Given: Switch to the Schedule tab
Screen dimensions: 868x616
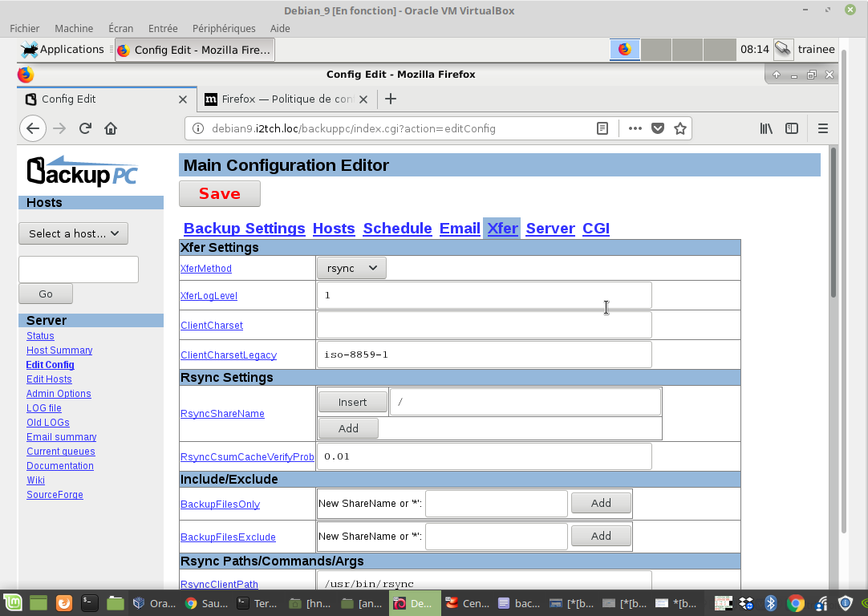Looking at the screenshot, I should pos(397,229).
